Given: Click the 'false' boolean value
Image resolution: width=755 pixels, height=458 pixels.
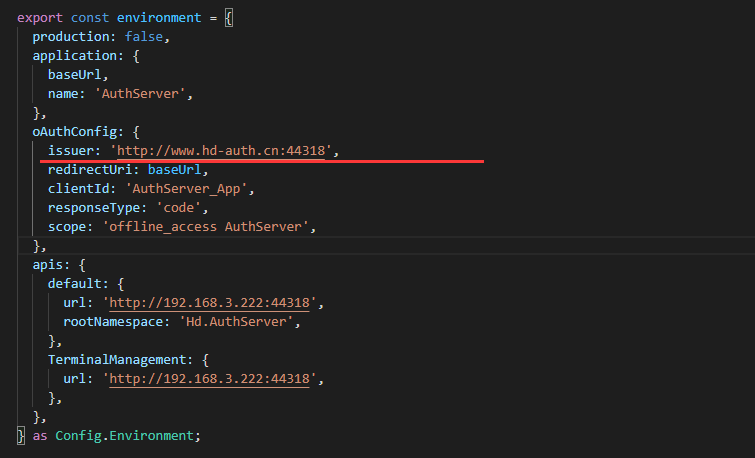Looking at the screenshot, I should click(x=146, y=37).
